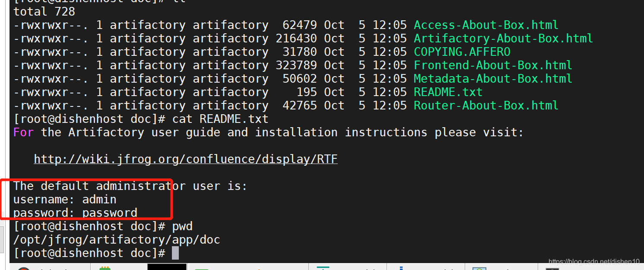Image resolution: width=644 pixels, height=270 pixels.
Task: Click 'installation instructions please visit:' text
Action: point(389,132)
